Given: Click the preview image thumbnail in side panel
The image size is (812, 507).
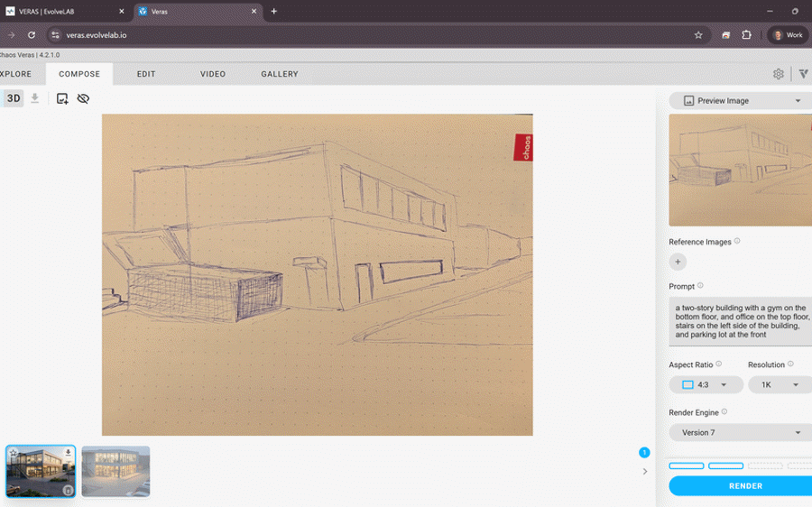Looking at the screenshot, I should point(740,170).
